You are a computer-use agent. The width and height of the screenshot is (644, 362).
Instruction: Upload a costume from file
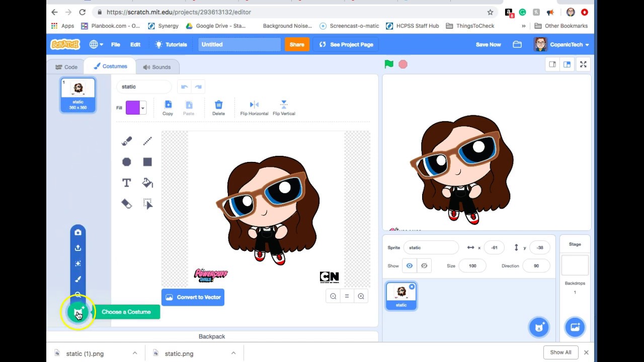pyautogui.click(x=78, y=248)
